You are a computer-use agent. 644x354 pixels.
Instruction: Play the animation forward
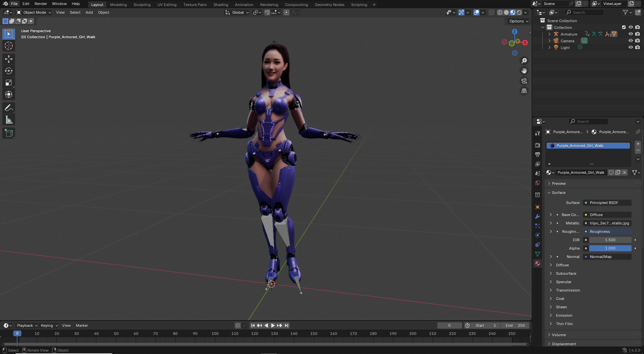tap(273, 325)
